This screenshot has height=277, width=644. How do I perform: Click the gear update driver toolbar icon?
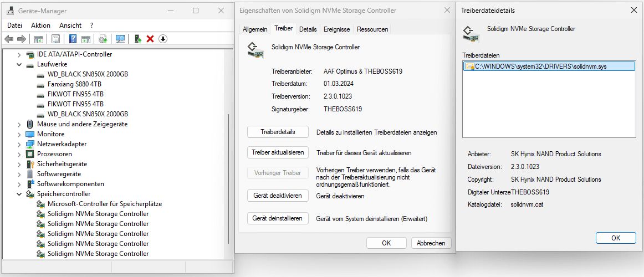[x=103, y=39]
